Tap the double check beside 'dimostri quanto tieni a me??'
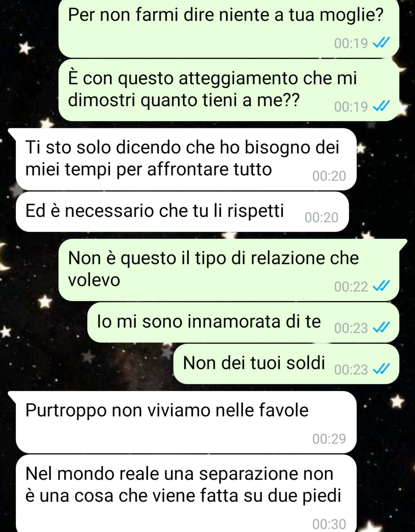415x532 pixels. tap(382, 106)
